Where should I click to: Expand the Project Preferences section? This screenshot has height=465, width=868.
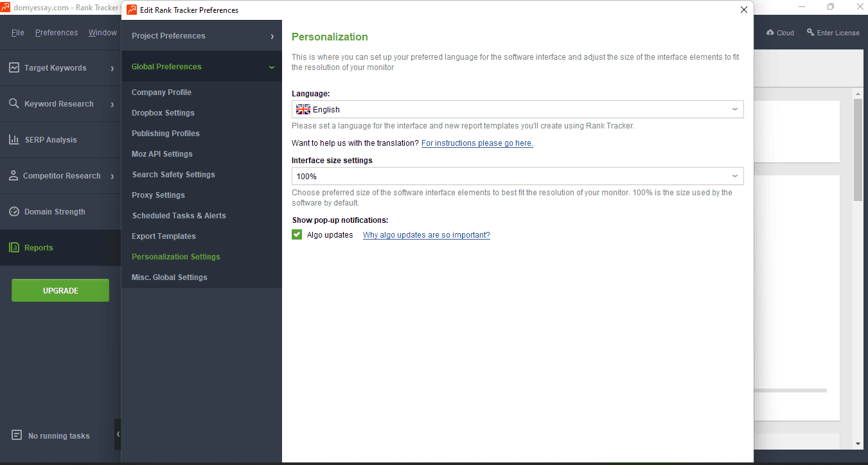pos(201,35)
